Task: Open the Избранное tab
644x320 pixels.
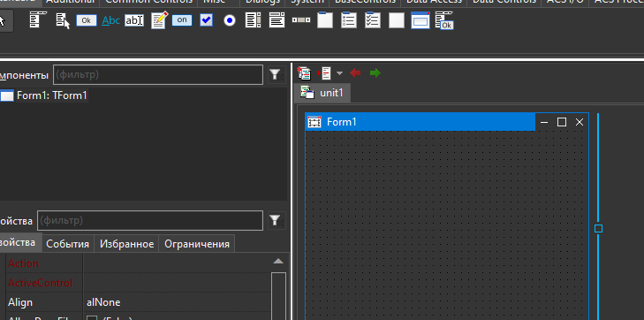Action: pos(127,244)
